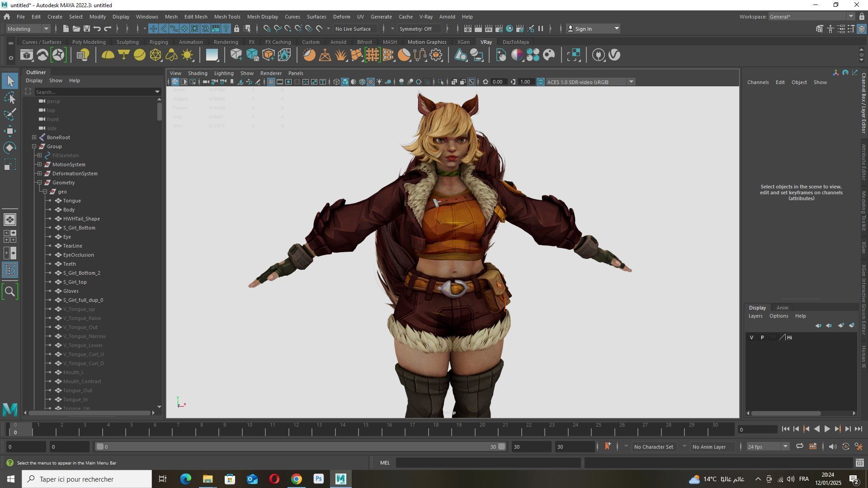Click the MEL script language label

385,463
